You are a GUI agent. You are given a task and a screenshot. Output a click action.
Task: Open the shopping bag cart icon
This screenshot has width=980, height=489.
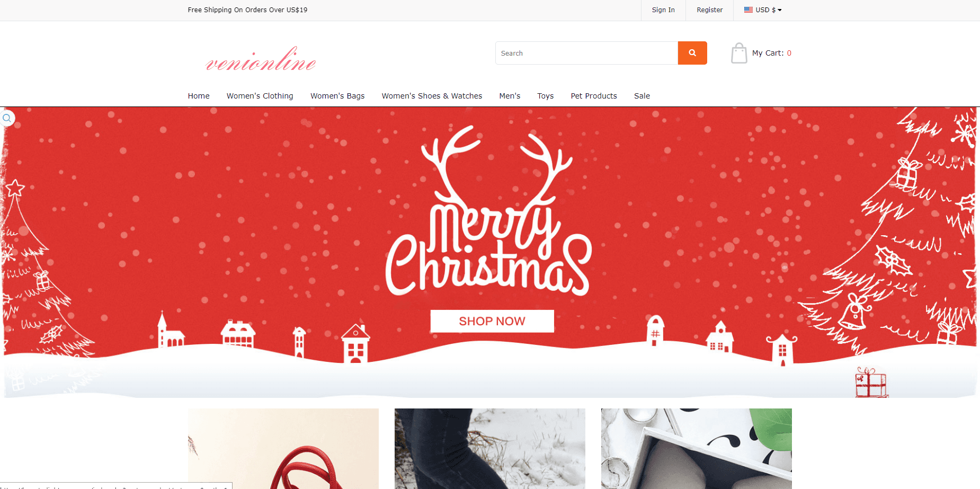point(739,53)
